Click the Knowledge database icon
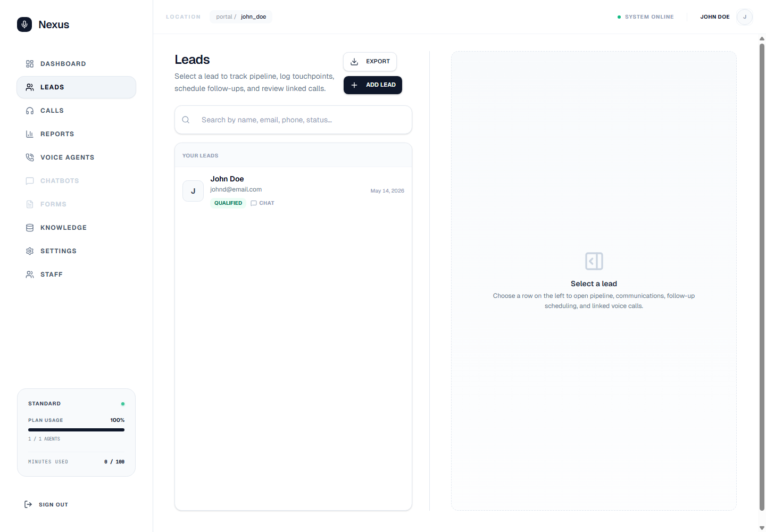 [x=30, y=228]
